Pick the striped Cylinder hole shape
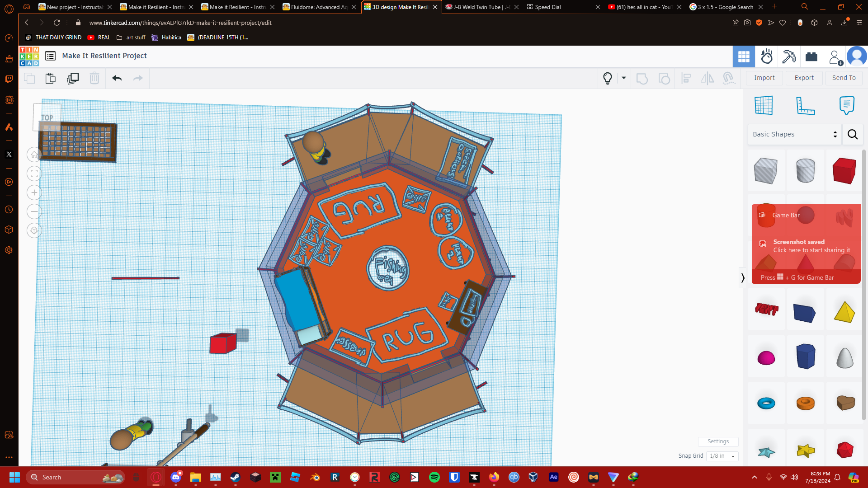The image size is (868, 488). click(805, 171)
